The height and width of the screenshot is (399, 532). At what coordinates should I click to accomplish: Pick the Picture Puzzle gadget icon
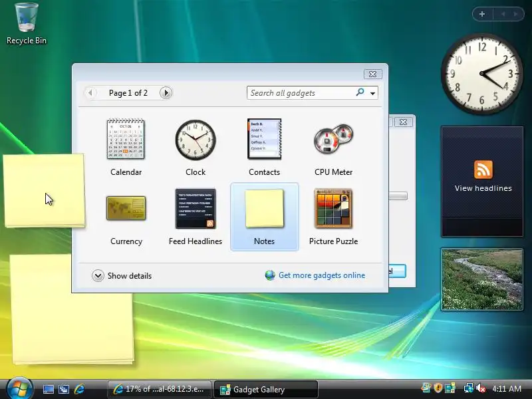[334, 209]
